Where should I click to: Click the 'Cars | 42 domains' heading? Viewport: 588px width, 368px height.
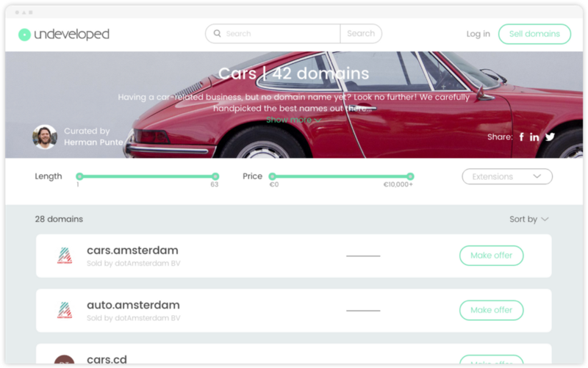[293, 73]
